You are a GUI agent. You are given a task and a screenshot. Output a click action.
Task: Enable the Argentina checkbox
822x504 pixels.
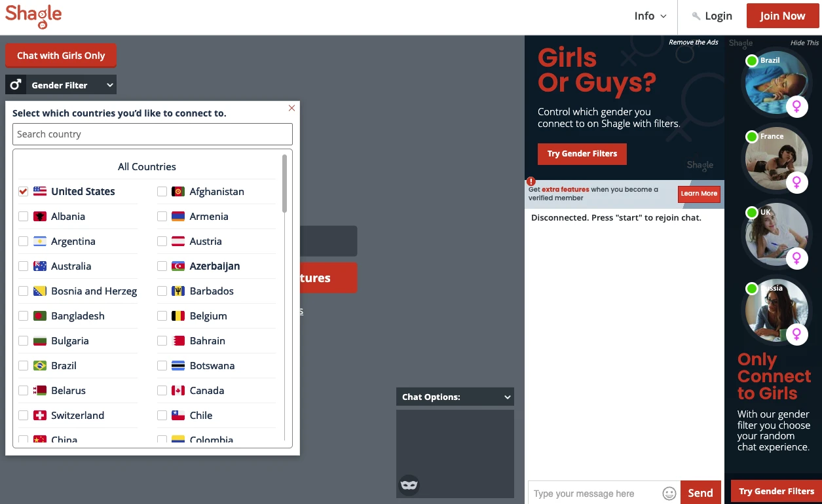click(x=24, y=242)
